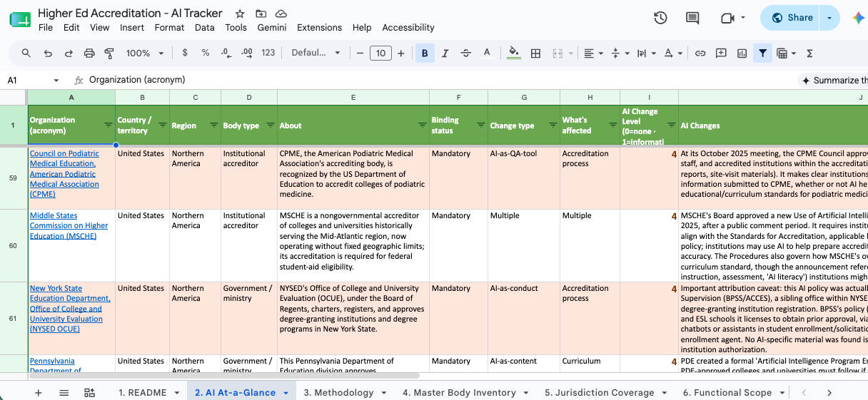Check the cloud document status
The width and height of the screenshot is (868, 400).
pyautogui.click(x=281, y=14)
